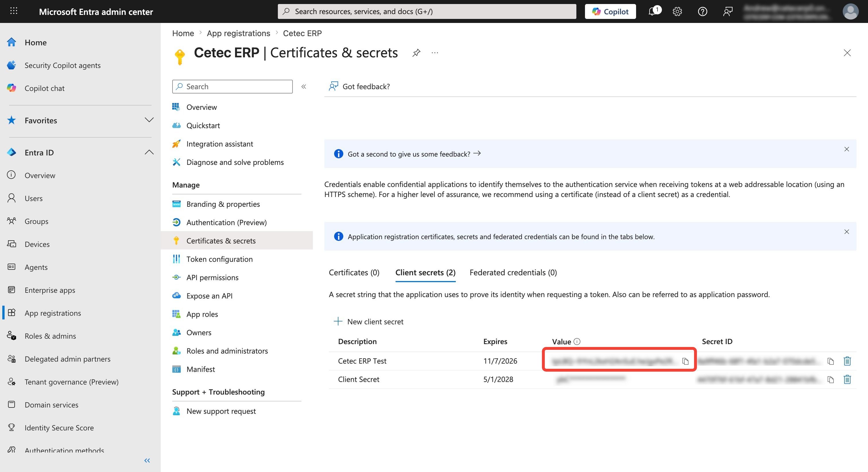Open the account avatar menu

click(x=850, y=11)
